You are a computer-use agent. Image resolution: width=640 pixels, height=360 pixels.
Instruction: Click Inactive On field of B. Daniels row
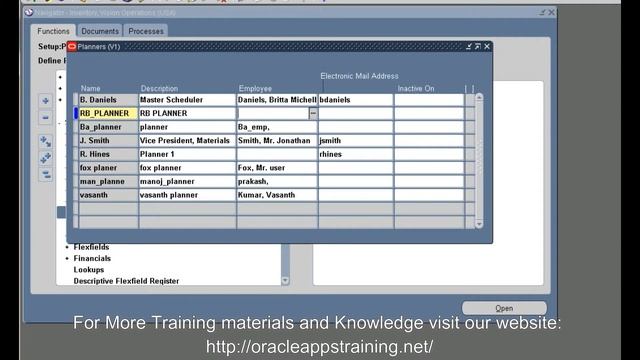pos(429,100)
